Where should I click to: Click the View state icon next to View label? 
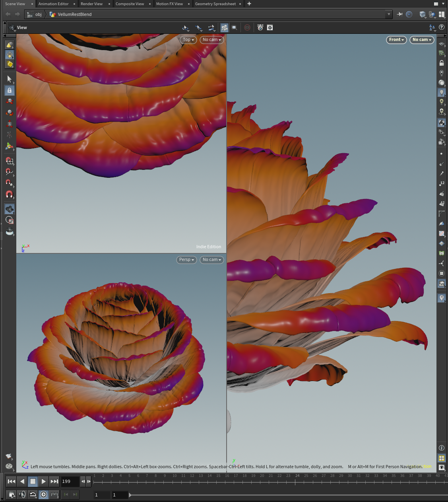pyautogui.click(x=12, y=27)
